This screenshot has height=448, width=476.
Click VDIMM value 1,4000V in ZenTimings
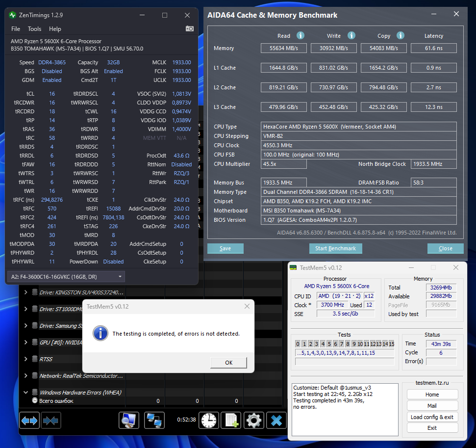coord(181,129)
